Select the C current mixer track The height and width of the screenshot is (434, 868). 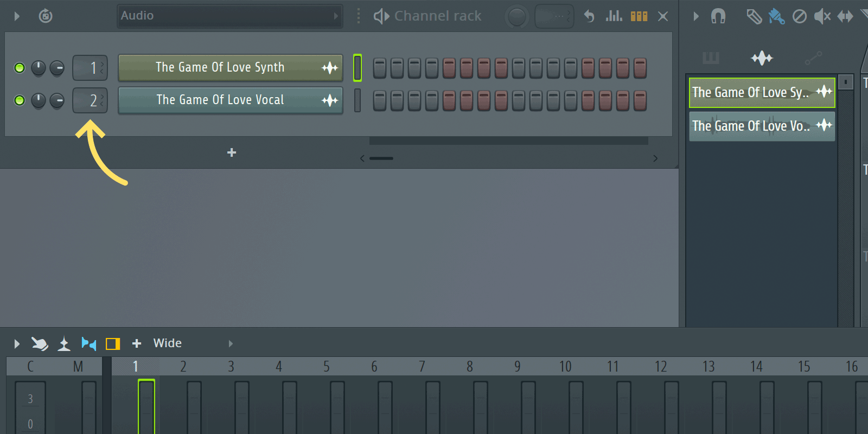[x=30, y=367]
